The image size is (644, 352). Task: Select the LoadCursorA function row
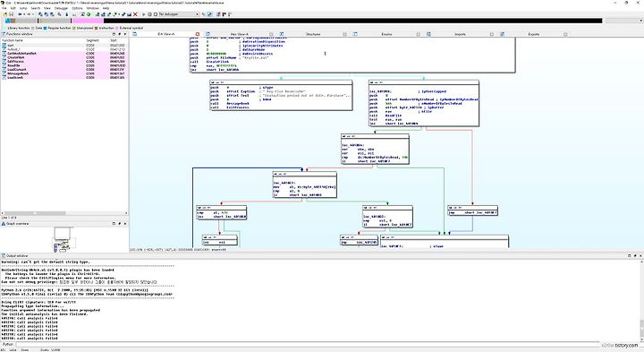point(64,70)
